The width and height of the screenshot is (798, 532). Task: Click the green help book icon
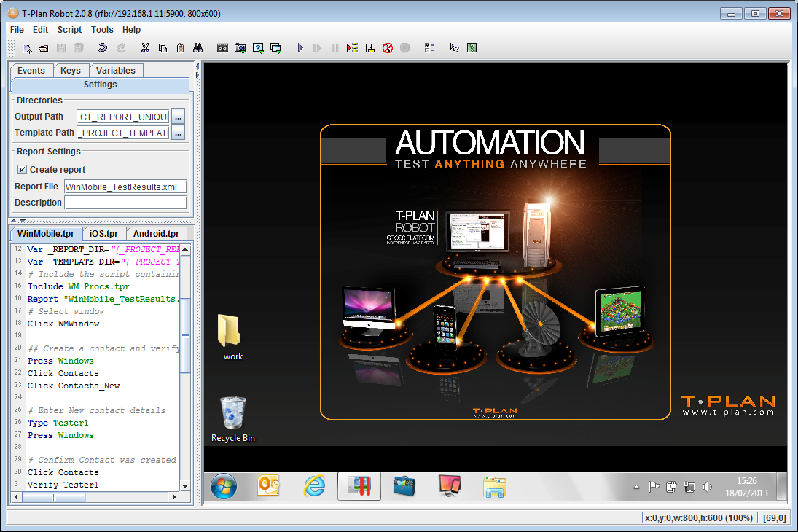[x=472, y=48]
